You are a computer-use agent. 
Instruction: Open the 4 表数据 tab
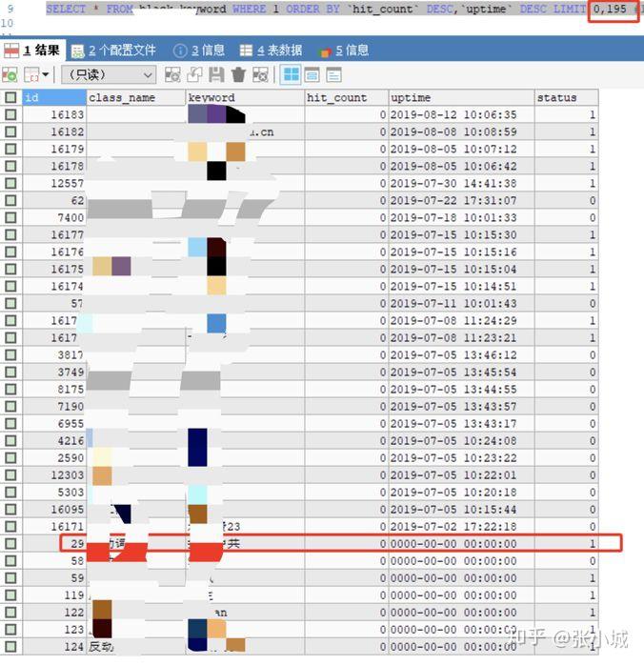pos(272,50)
